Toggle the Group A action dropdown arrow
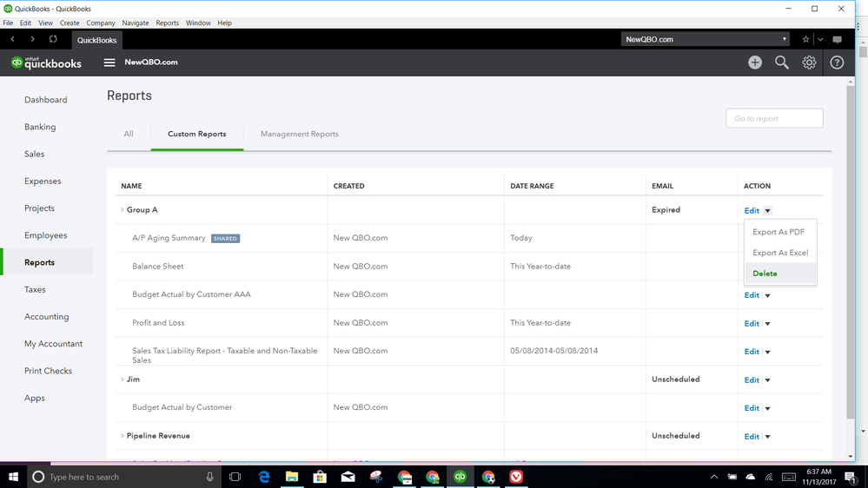The height and width of the screenshot is (488, 868). [x=768, y=211]
